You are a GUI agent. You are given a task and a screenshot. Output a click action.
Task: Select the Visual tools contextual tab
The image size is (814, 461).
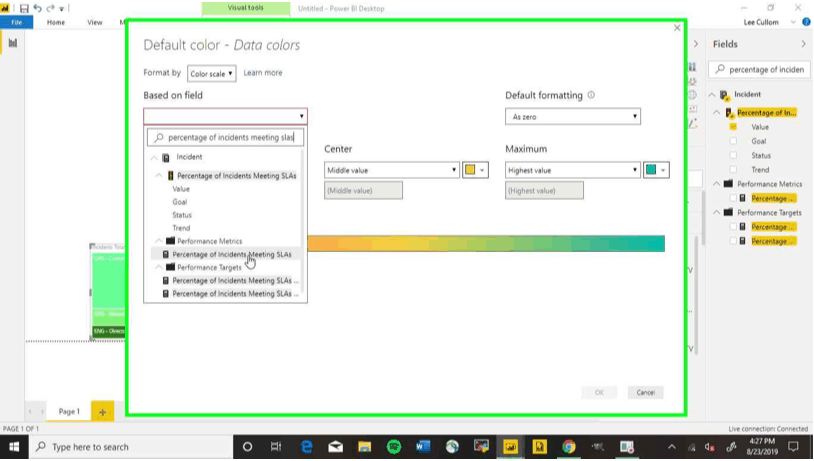(x=246, y=8)
